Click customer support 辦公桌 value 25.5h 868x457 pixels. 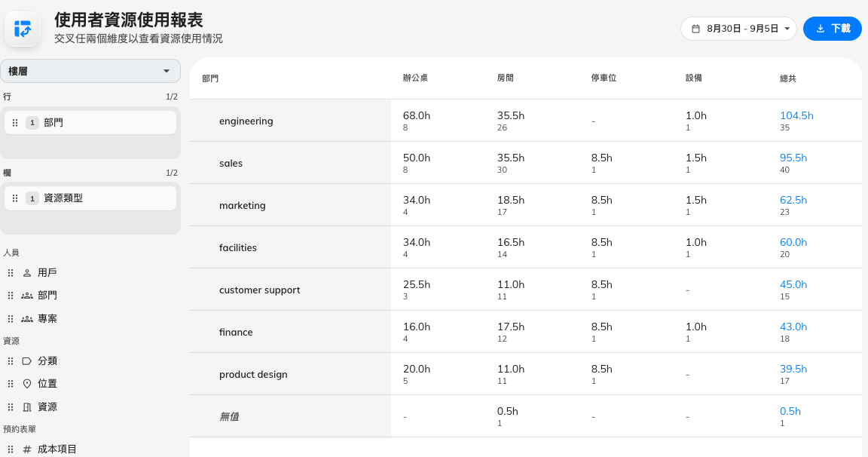pos(416,284)
